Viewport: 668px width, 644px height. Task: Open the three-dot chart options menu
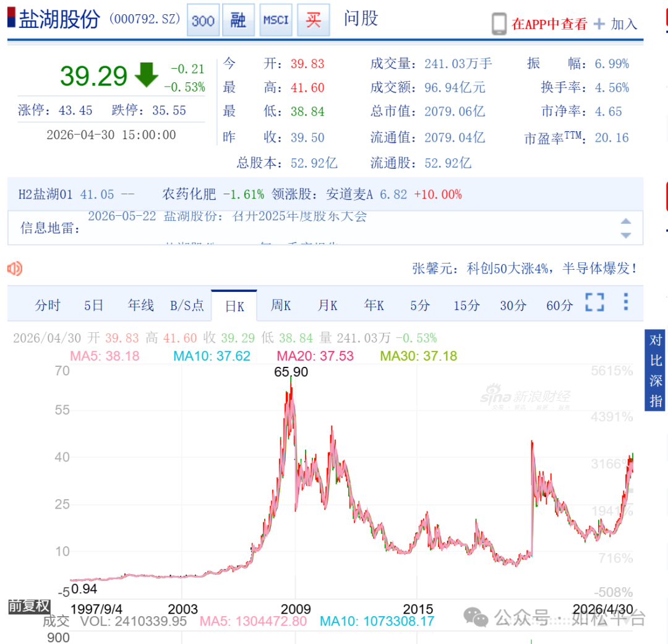tap(625, 302)
